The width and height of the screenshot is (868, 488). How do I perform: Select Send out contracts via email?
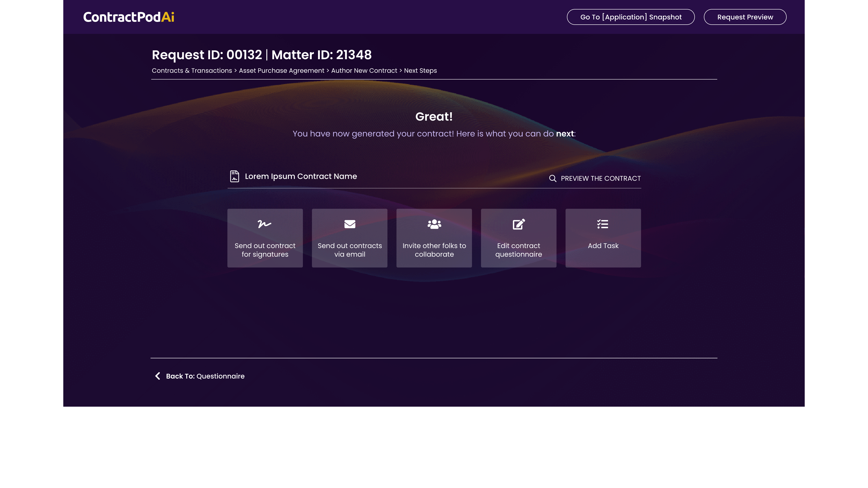(349, 238)
